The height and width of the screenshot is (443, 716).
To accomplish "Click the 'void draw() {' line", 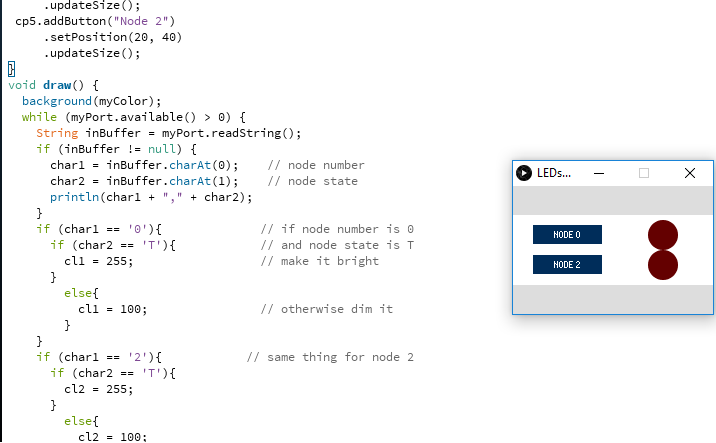I will [53, 85].
